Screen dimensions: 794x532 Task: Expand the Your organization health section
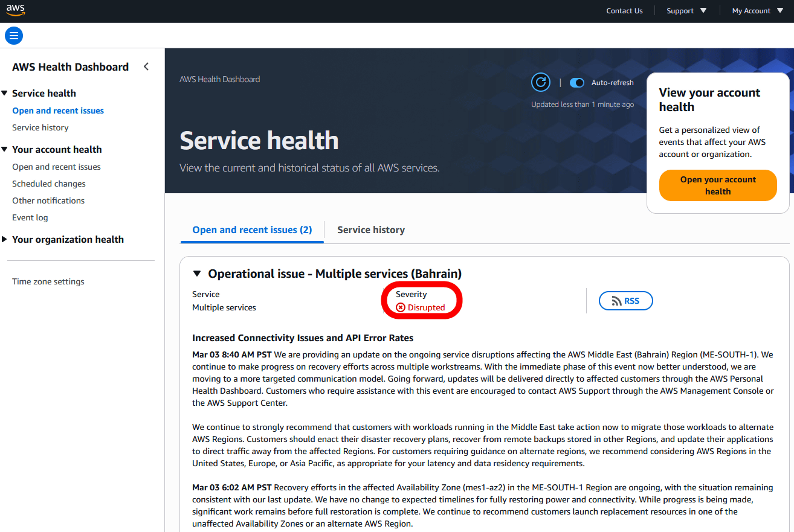point(5,240)
